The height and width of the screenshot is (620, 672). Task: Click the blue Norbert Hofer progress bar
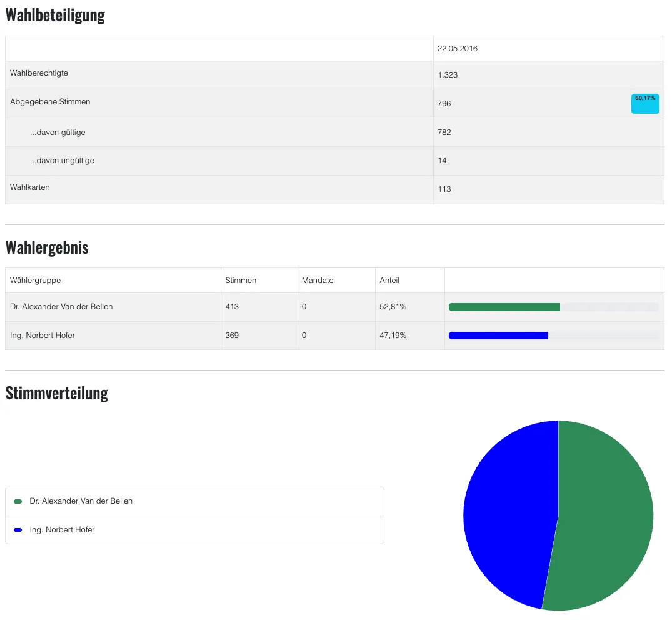pos(498,336)
